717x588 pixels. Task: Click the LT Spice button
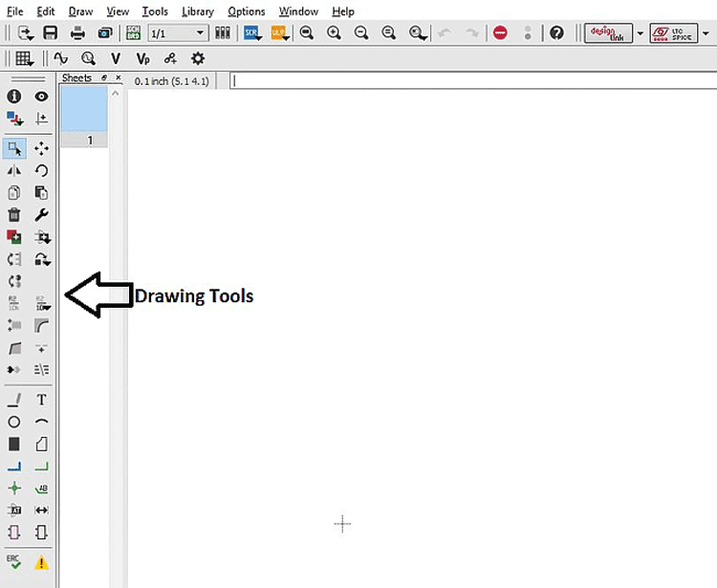[674, 33]
